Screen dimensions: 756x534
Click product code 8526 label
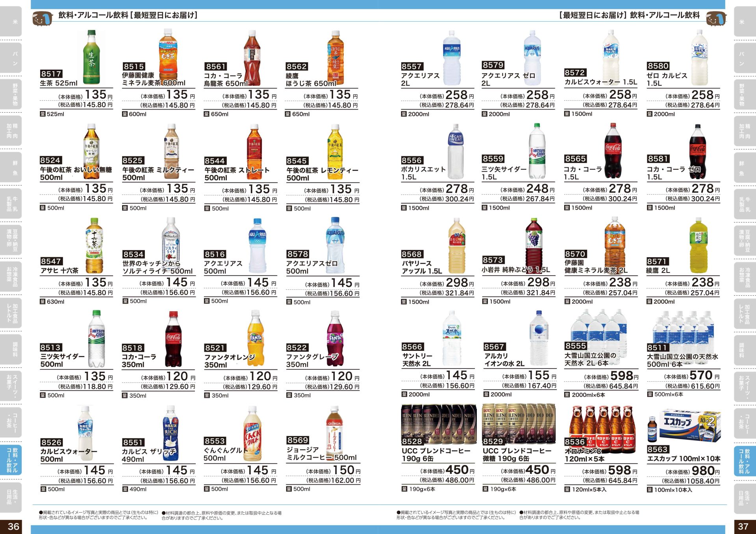coord(52,442)
